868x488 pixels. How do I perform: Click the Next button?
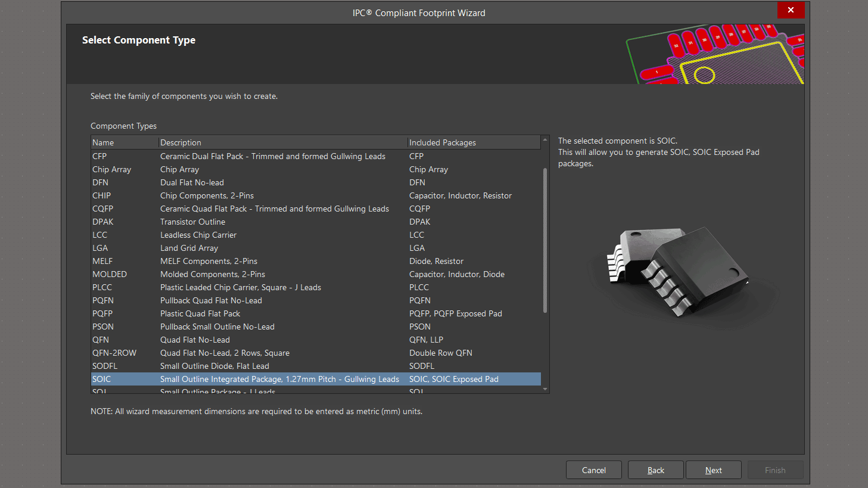click(x=713, y=470)
